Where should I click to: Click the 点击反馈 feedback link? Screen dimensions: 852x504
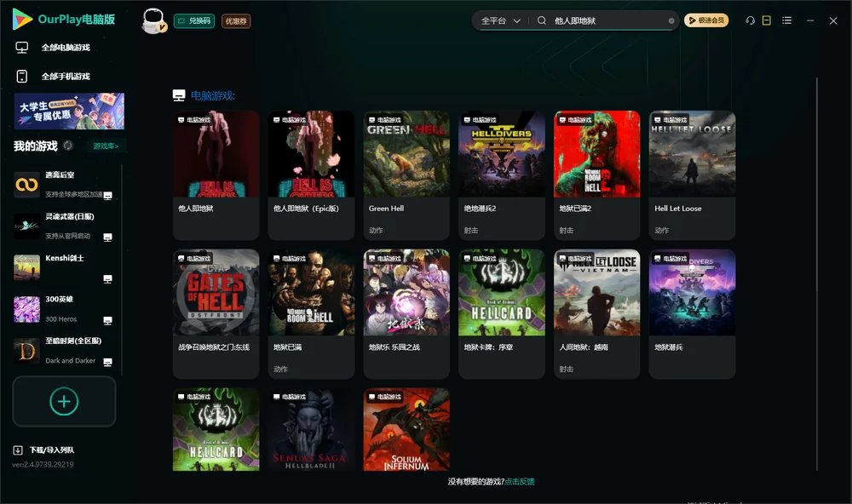click(x=520, y=481)
